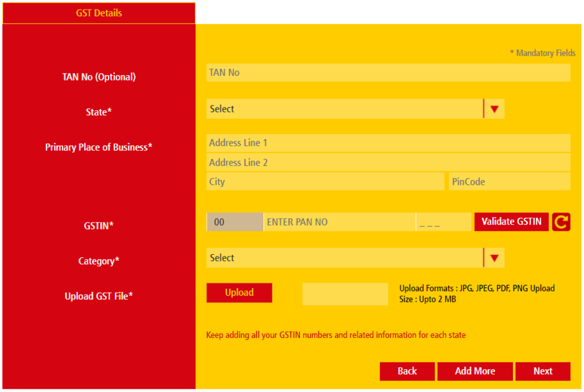This screenshot has width=584, height=392.
Task: Go back using the Back button
Action: (x=407, y=371)
